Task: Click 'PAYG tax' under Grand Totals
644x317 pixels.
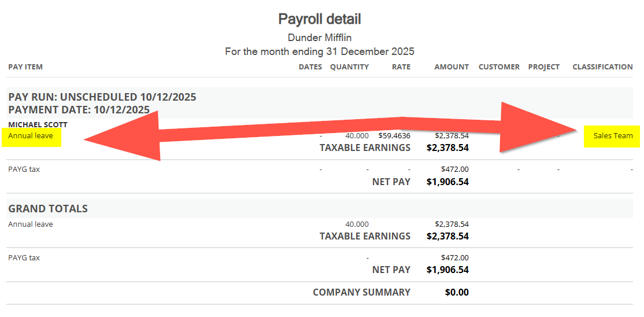Action: click(24, 258)
